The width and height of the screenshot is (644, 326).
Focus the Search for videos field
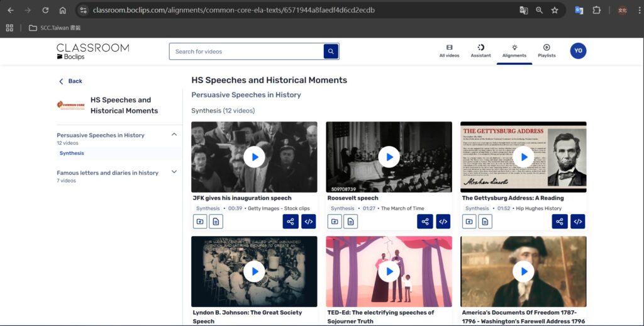point(245,52)
